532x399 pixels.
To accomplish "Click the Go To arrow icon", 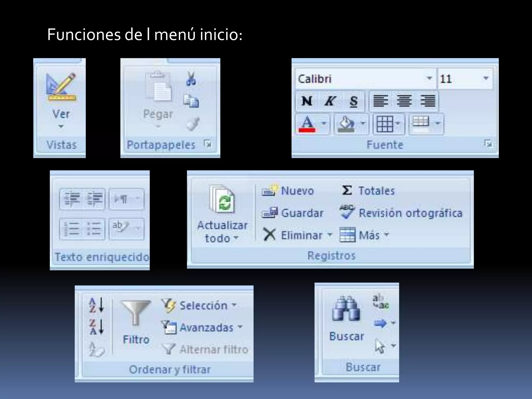I will click(x=380, y=323).
